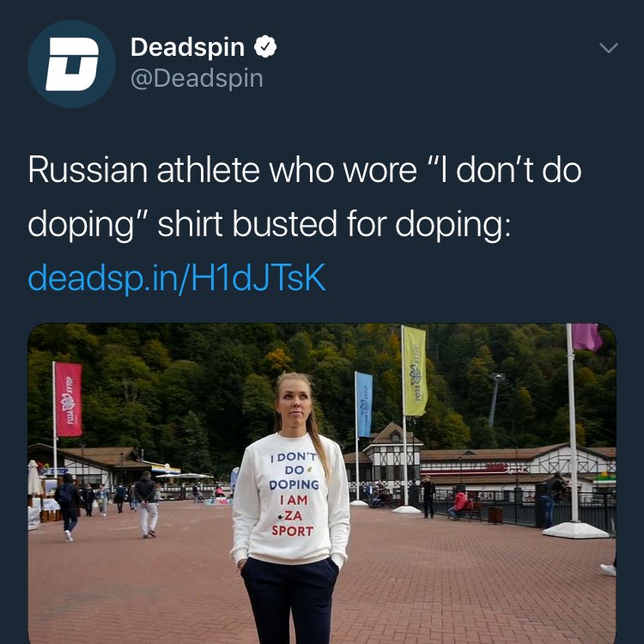
Task: Click the man walking in white pants
Action: pyautogui.click(x=146, y=504)
